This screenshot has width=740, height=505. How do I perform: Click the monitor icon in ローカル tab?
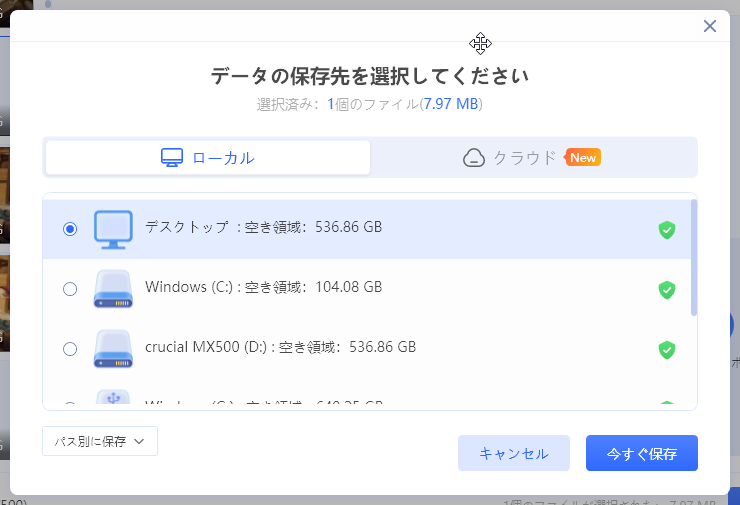(172, 158)
